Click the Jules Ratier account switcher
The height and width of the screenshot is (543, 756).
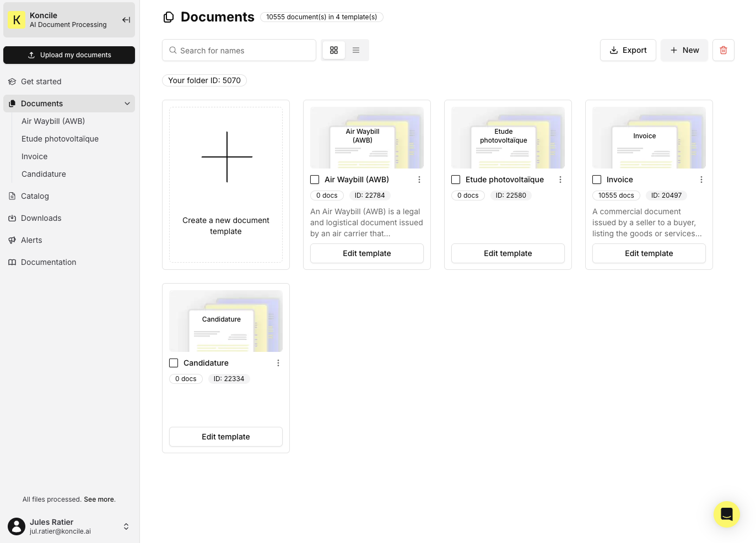pyautogui.click(x=126, y=526)
